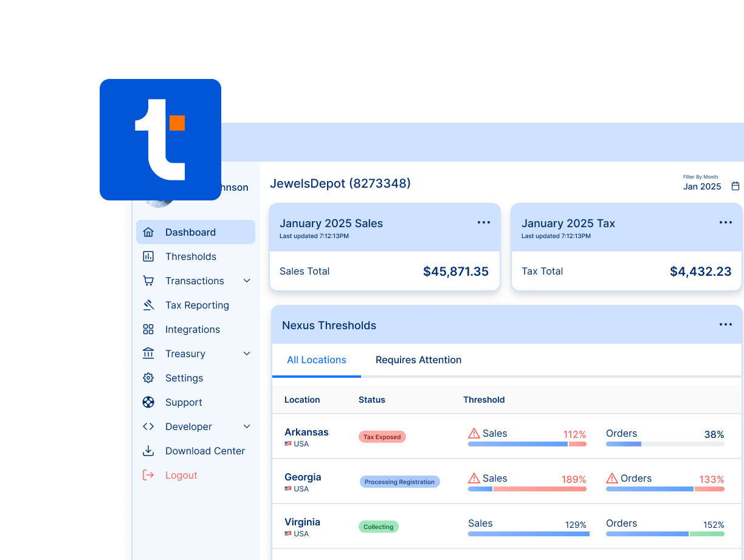Image resolution: width=744 pixels, height=560 pixels.
Task: Click Arkansas Orders progress bar
Action: pyautogui.click(x=665, y=444)
